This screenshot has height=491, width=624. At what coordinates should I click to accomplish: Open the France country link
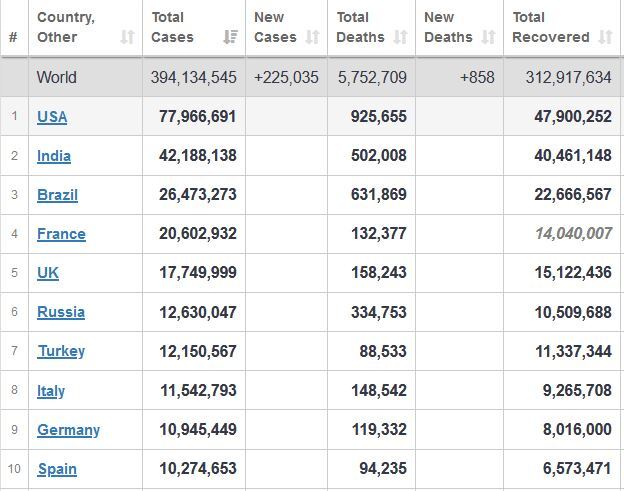point(61,234)
